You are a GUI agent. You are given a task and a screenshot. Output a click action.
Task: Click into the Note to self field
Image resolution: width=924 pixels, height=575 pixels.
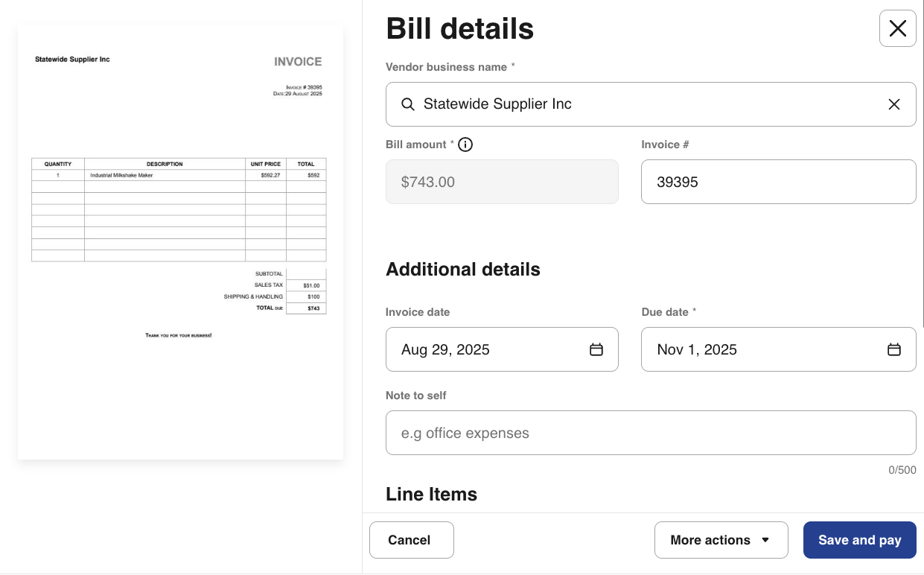pyautogui.click(x=650, y=433)
